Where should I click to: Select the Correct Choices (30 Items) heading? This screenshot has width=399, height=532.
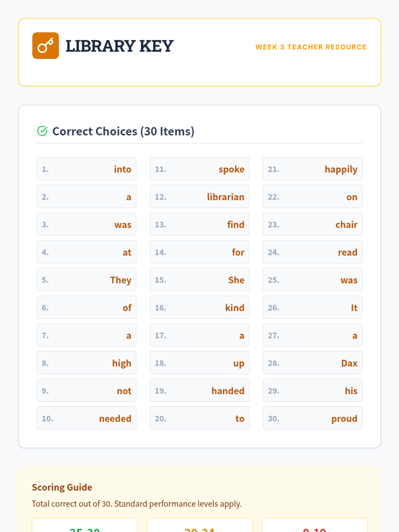coord(123,131)
